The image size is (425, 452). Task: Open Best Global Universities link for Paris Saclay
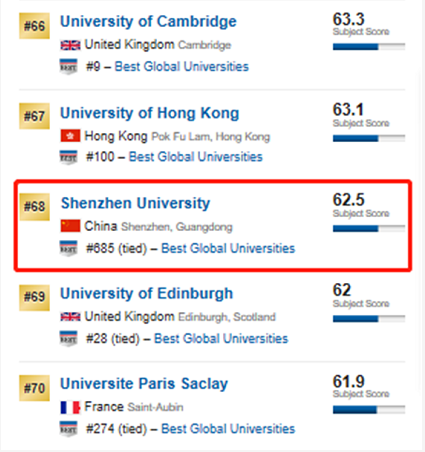[x=228, y=429]
